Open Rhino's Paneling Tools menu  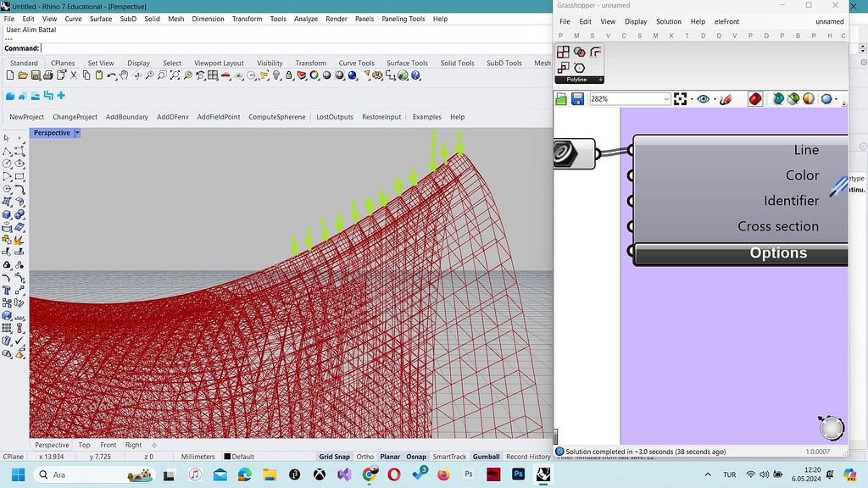pyautogui.click(x=403, y=19)
